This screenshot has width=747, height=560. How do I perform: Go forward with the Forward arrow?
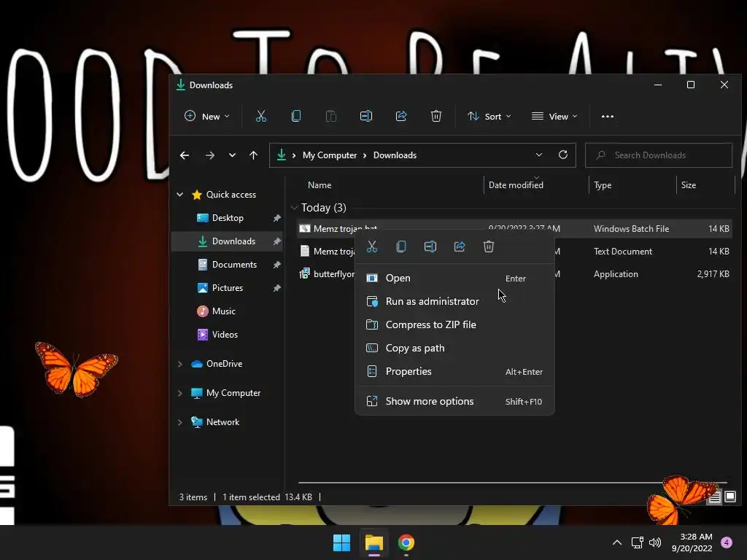coord(209,155)
